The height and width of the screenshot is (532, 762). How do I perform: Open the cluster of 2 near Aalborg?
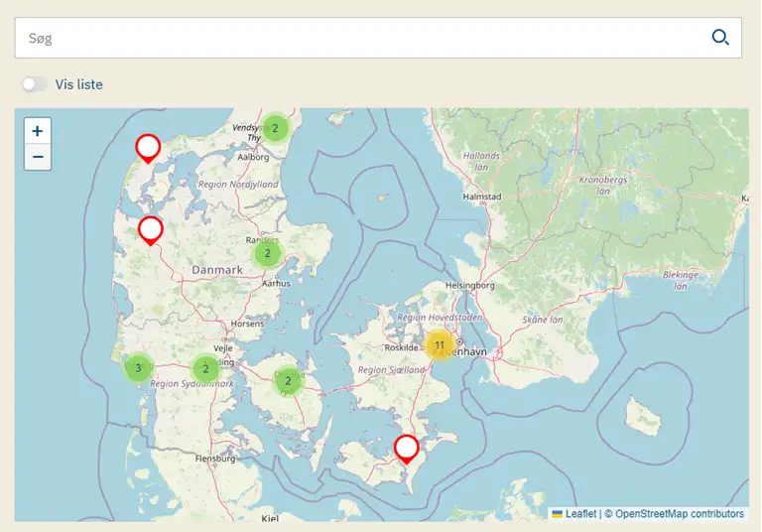(275, 128)
